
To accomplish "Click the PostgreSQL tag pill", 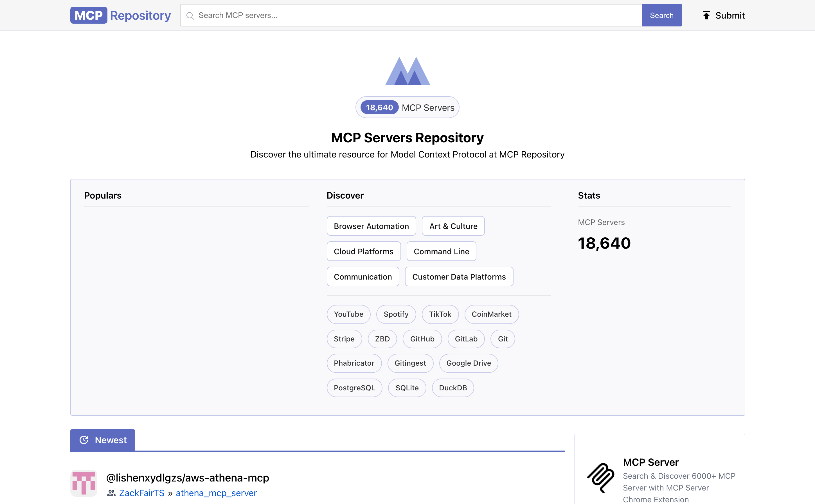I will [354, 388].
